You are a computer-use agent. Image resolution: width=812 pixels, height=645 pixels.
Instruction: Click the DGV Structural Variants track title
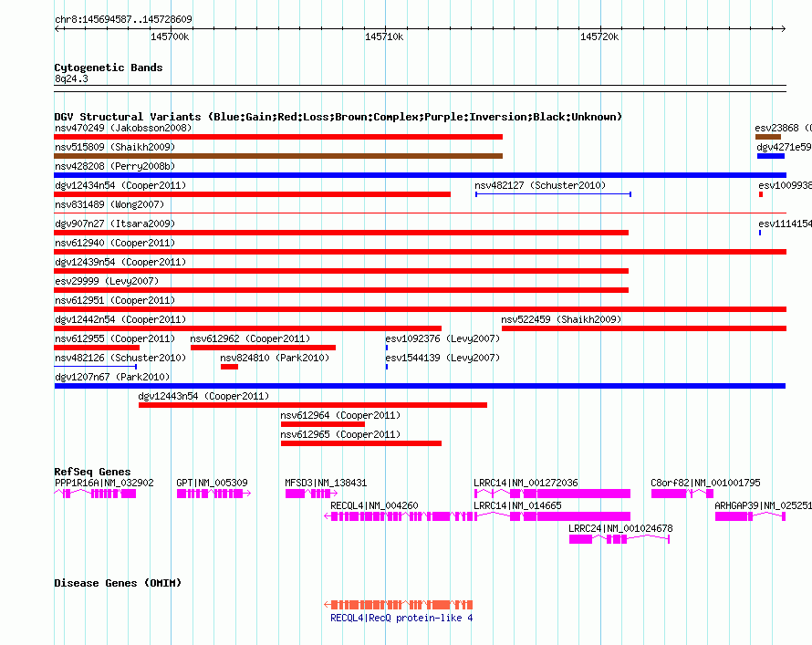(x=338, y=117)
